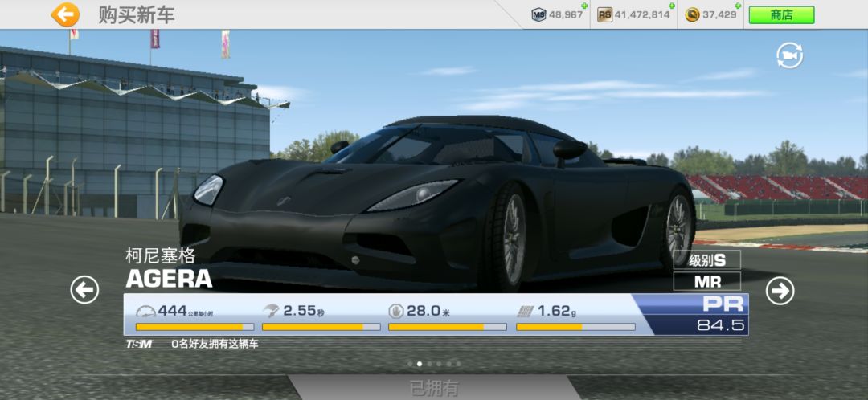Tap the 28.0米 braking value
Image resolution: width=868 pixels, height=400 pixels.
tap(428, 311)
